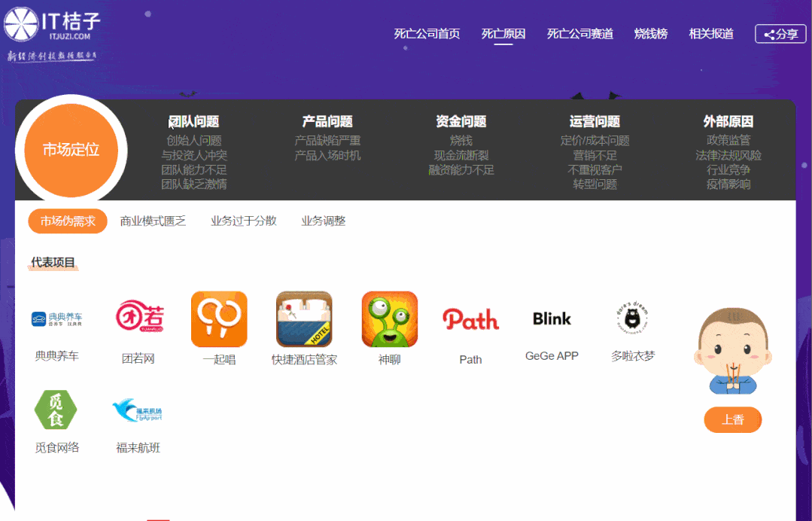
Task: Open the 典典养车 company logo
Action: point(56,318)
